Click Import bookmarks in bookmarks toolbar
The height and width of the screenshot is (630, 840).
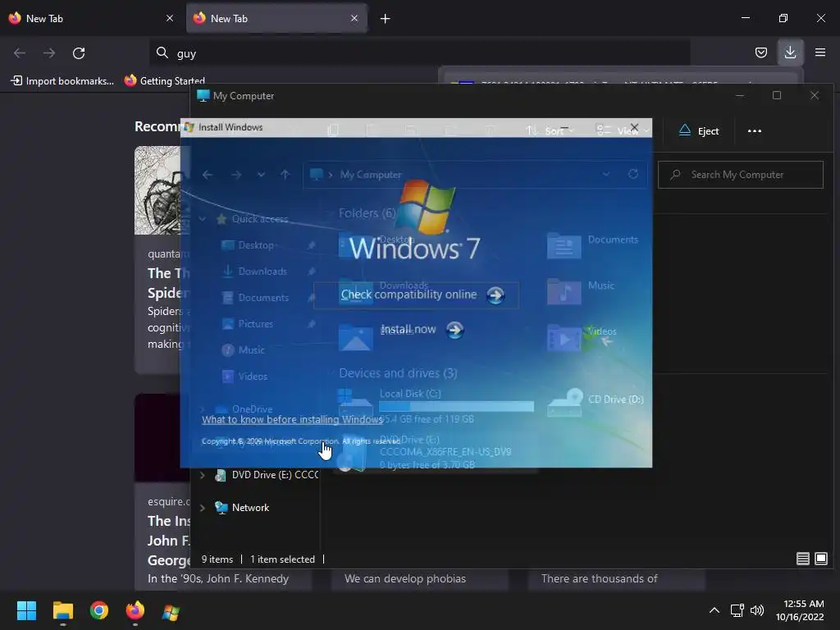[x=62, y=81]
